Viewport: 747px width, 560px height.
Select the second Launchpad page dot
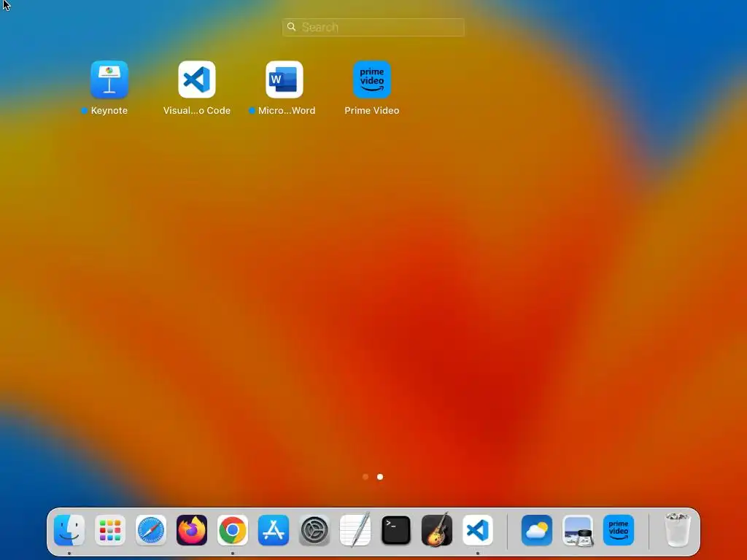point(379,477)
